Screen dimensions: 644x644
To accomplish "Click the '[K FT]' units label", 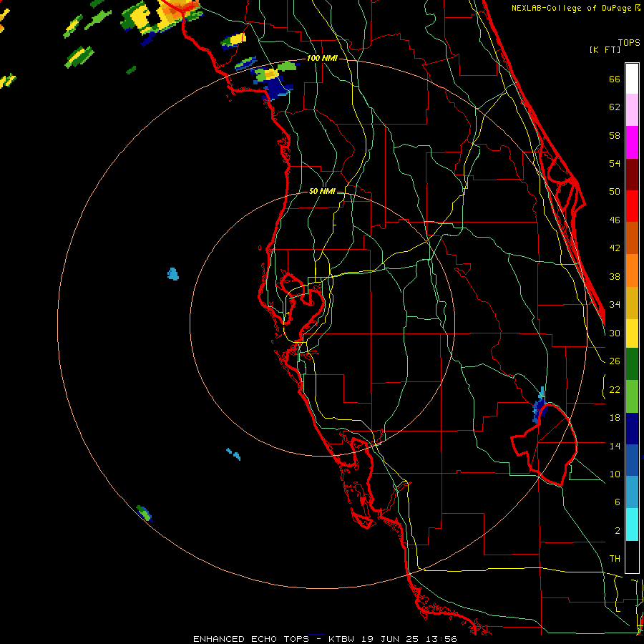I will [x=605, y=50].
